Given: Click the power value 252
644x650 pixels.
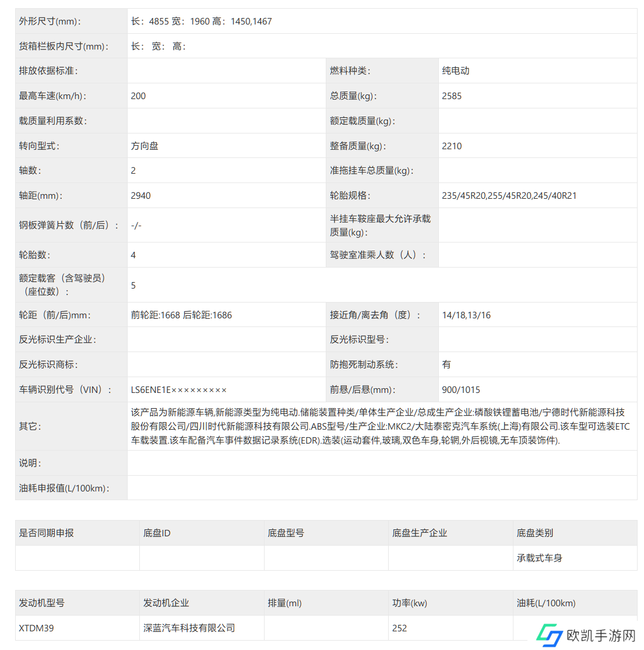Looking at the screenshot, I should click(x=399, y=628).
